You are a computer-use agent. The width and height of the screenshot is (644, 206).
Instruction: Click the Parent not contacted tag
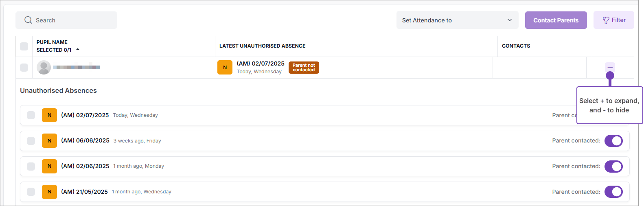(304, 68)
